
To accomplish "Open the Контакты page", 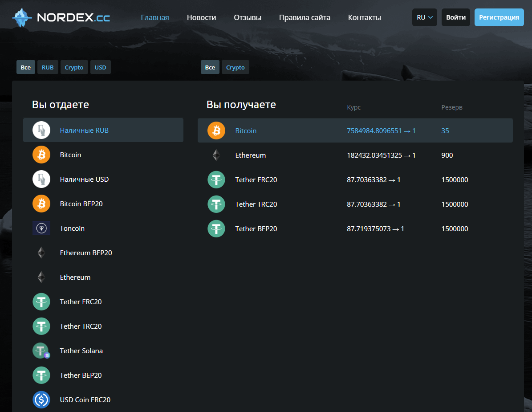I will (364, 18).
